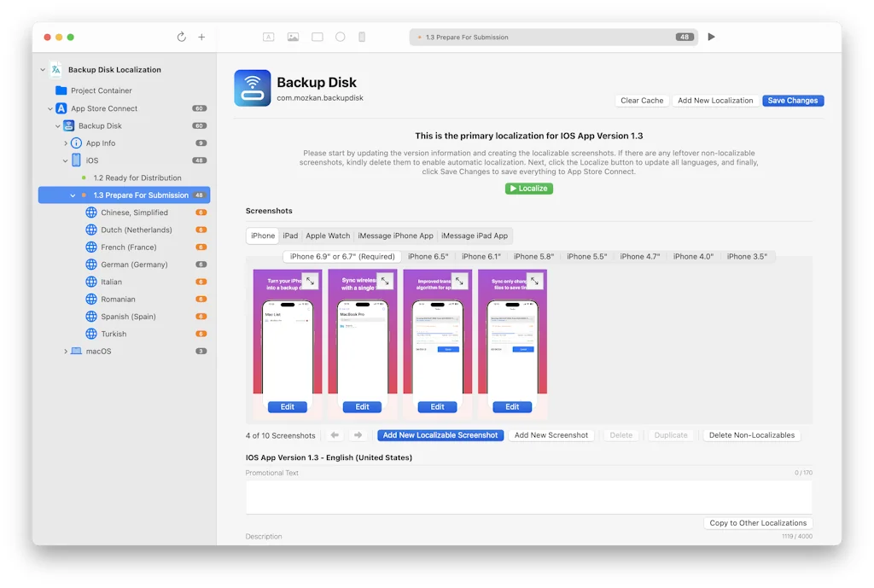Select the iPhone 5.8" size tab
Screen dimensions: 874x588
[533, 256]
